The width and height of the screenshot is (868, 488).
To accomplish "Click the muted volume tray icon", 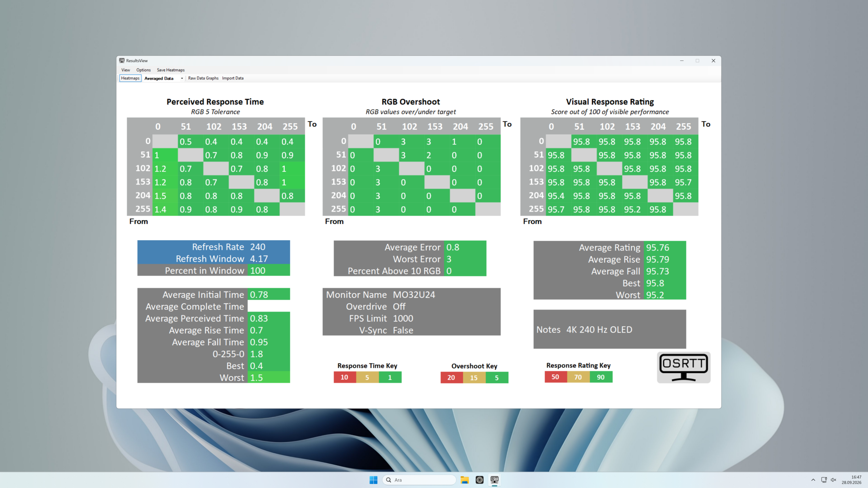I will tap(833, 480).
